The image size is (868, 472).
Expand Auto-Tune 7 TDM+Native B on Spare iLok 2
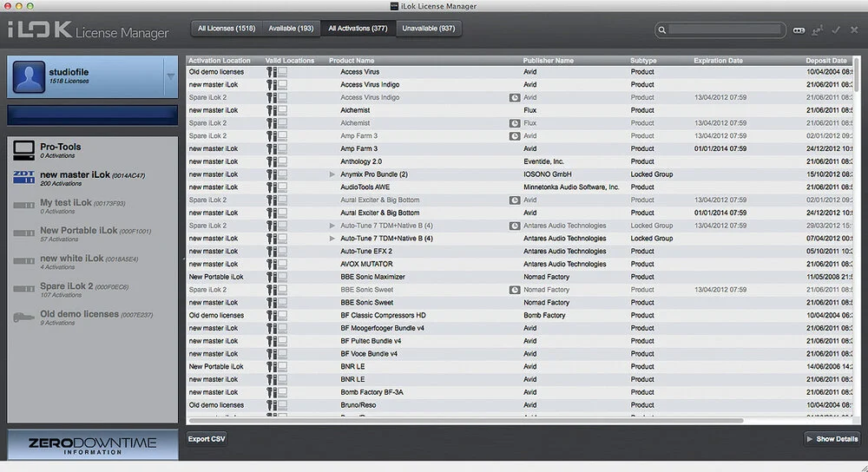(x=332, y=226)
